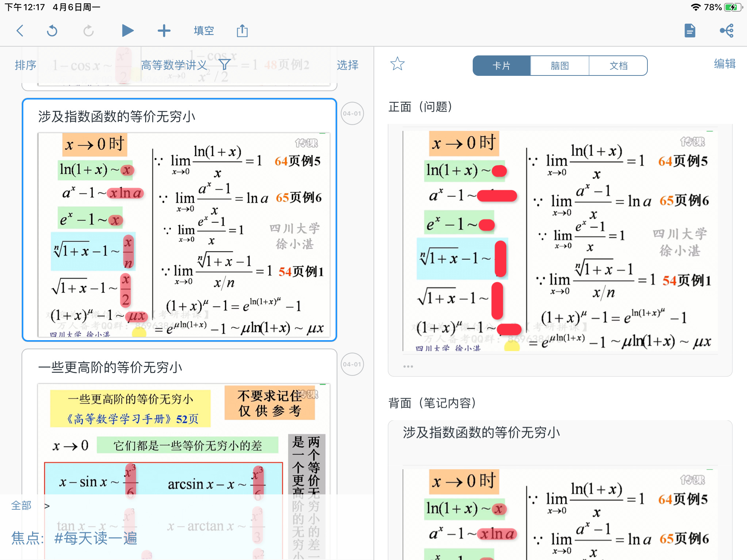Tap the 04-01 date badge beside second card

352,364
